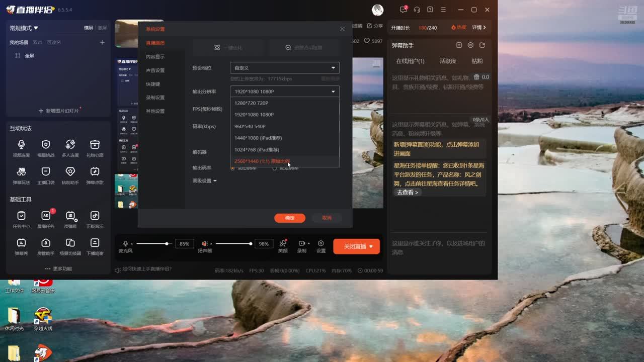Screen dimensions: 644x362
Task: Open 录制设置 recording settings section
Action: (155, 98)
